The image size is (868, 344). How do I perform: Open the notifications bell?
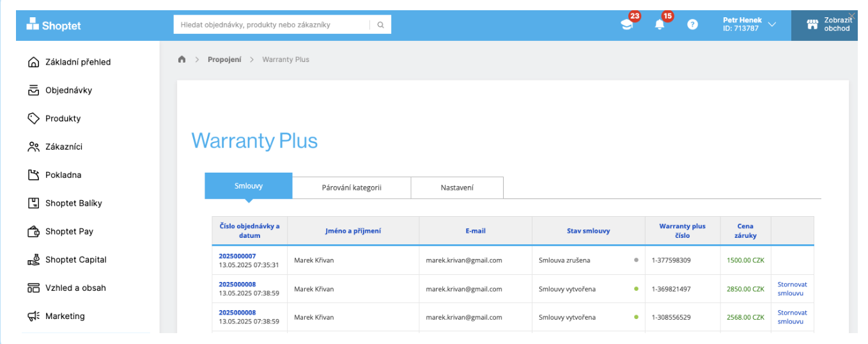point(660,25)
